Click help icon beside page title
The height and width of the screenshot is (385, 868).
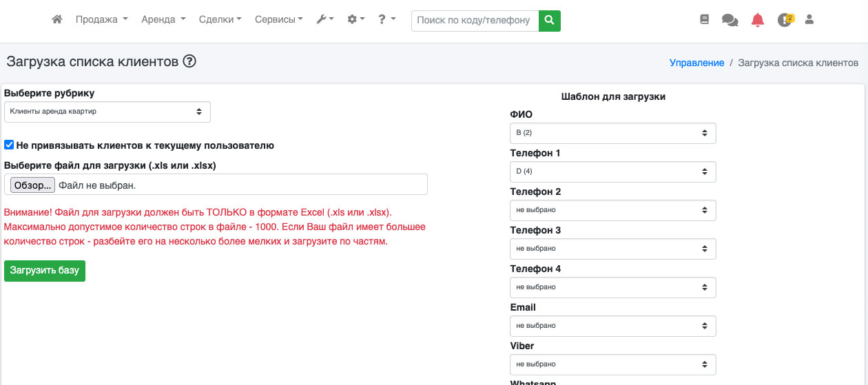(189, 61)
